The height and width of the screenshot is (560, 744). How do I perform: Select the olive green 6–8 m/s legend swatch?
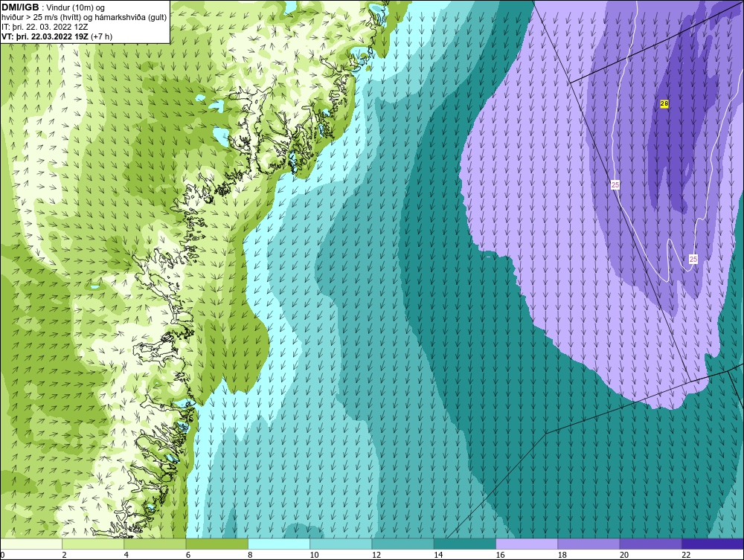[217, 544]
